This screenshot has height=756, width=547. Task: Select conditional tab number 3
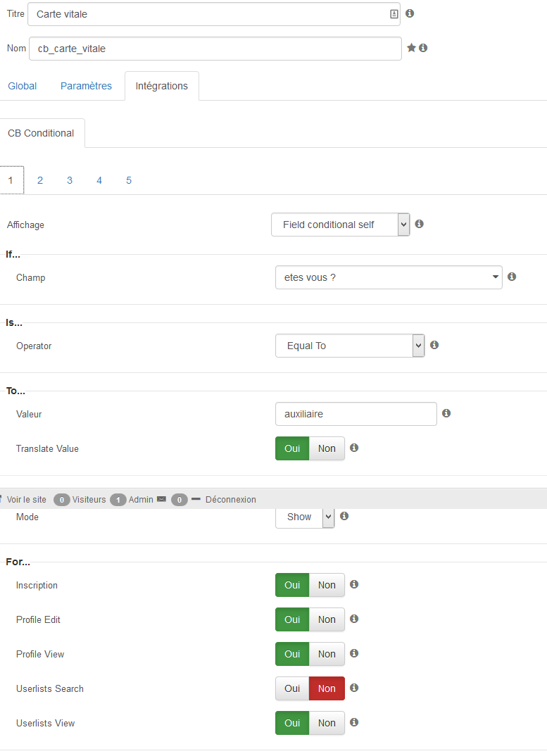pos(70,180)
